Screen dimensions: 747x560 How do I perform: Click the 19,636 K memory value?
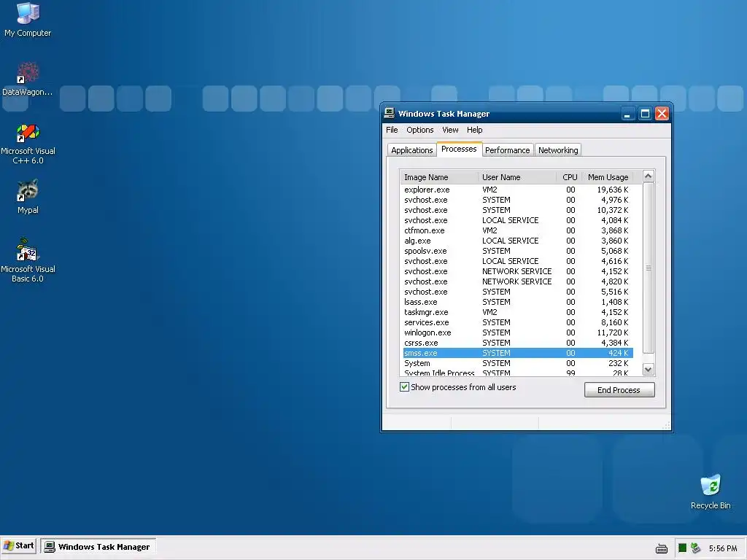click(612, 190)
